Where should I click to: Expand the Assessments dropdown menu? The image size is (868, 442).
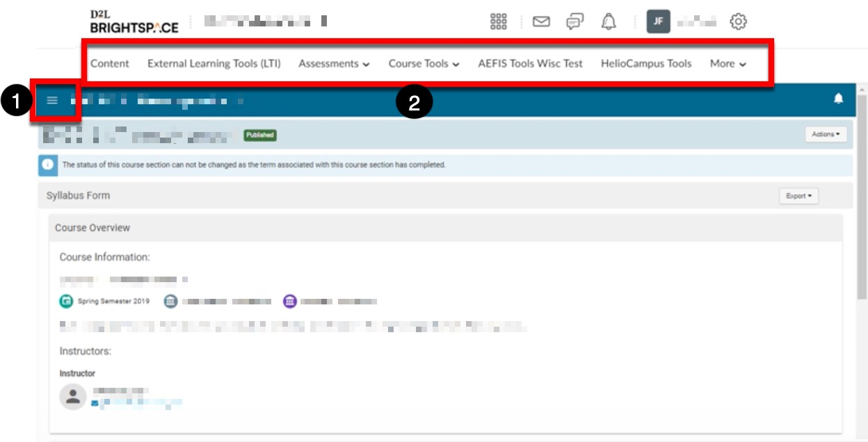pos(334,64)
